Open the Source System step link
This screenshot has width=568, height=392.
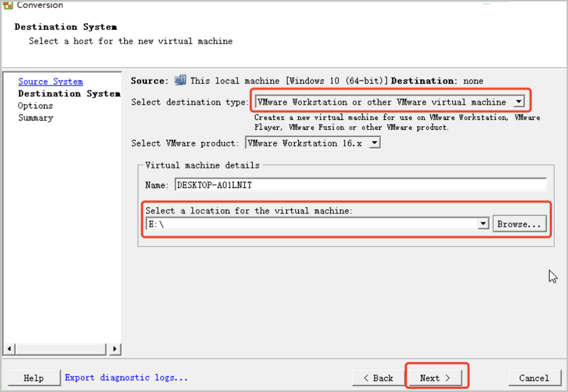[51, 82]
